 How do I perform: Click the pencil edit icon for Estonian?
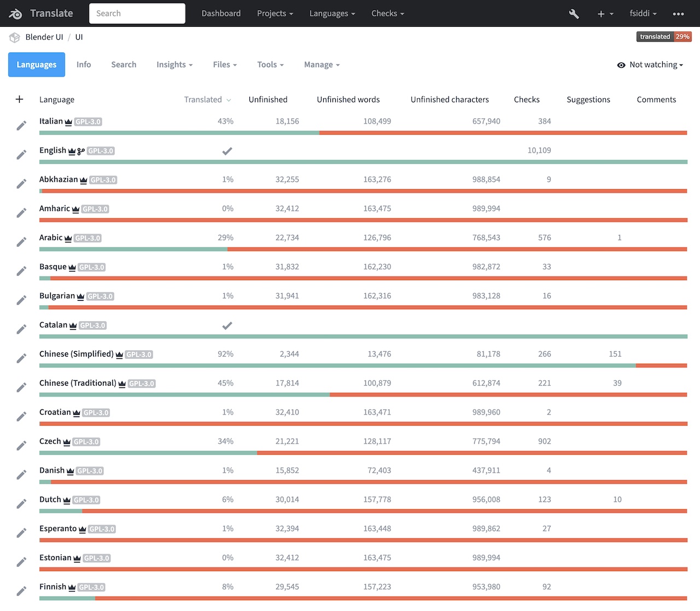(21, 562)
